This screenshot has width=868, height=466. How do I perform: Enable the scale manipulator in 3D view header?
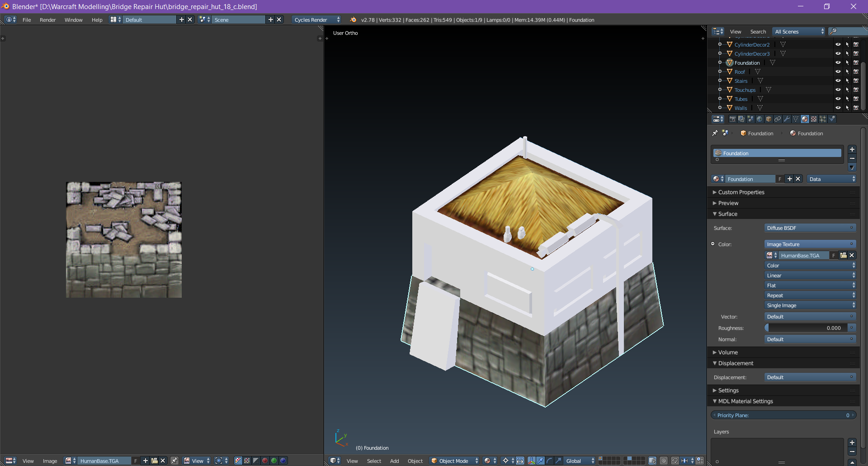point(558,461)
